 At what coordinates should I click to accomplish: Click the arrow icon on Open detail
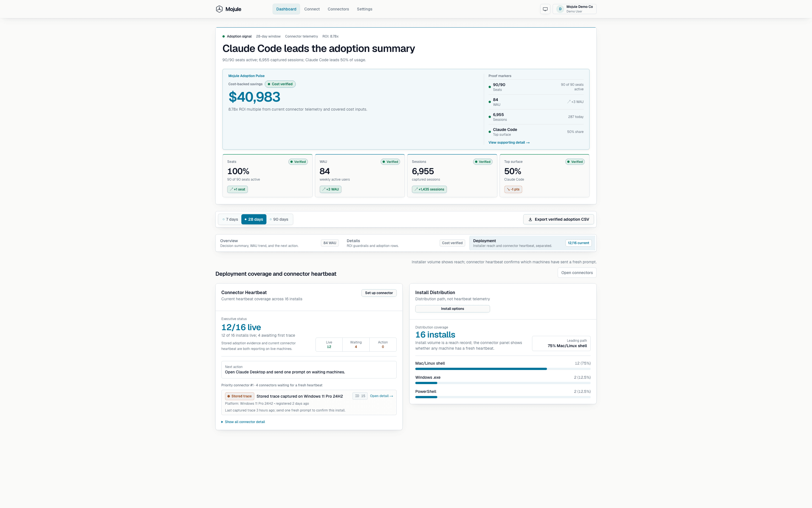391,396
